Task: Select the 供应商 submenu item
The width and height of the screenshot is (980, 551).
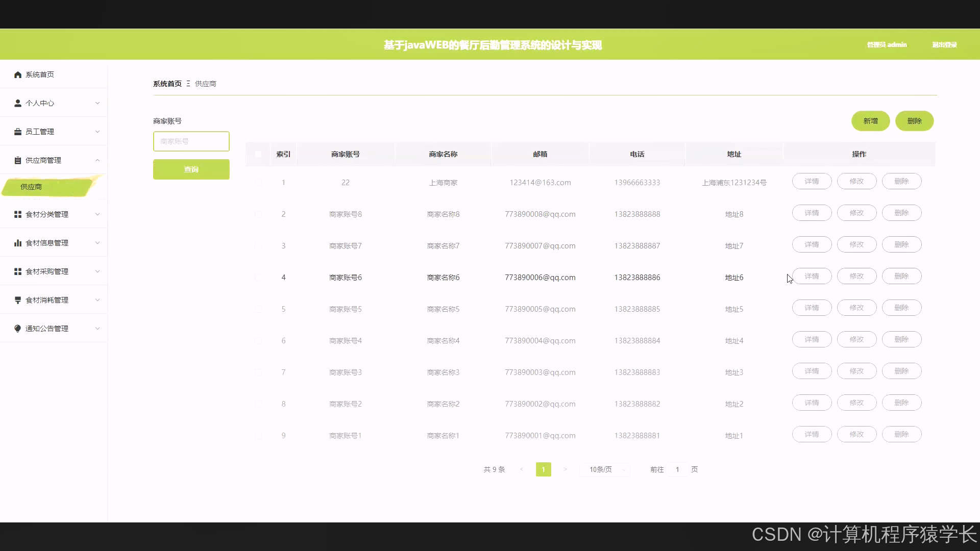Action: [32, 187]
